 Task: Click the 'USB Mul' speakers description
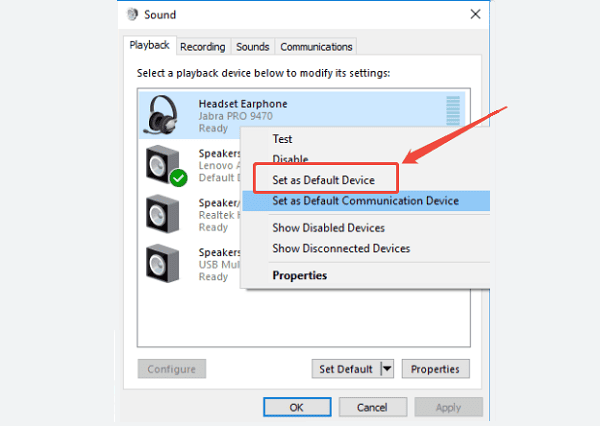pyautogui.click(x=219, y=264)
